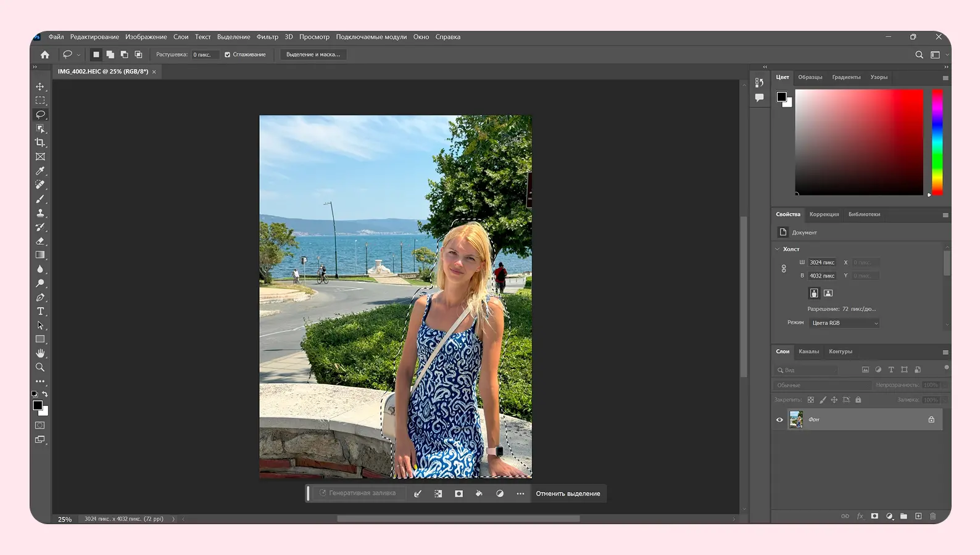Open the Color panel flyout menu
This screenshot has height=555, width=980.
[945, 78]
